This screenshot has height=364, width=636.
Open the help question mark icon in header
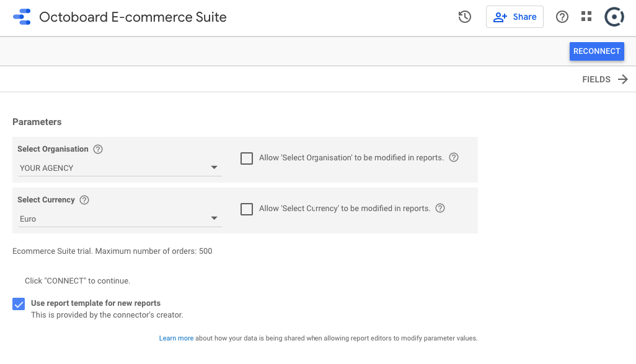pyautogui.click(x=562, y=17)
